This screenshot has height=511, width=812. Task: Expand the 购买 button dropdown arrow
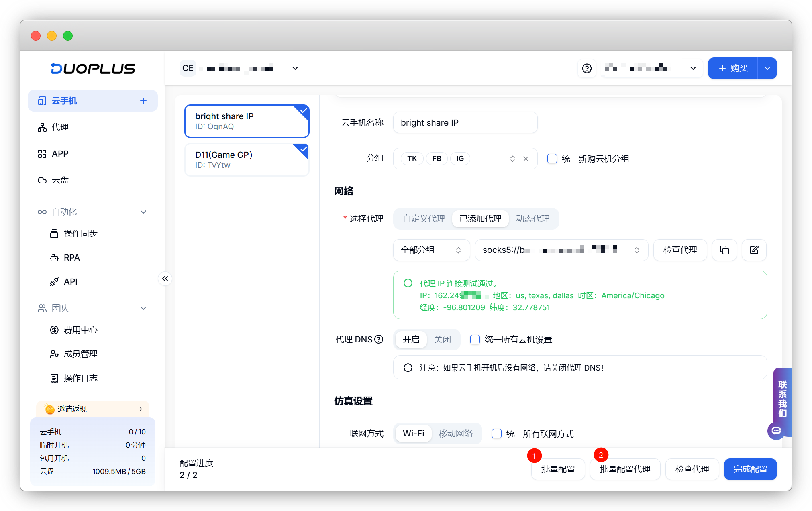pos(767,69)
